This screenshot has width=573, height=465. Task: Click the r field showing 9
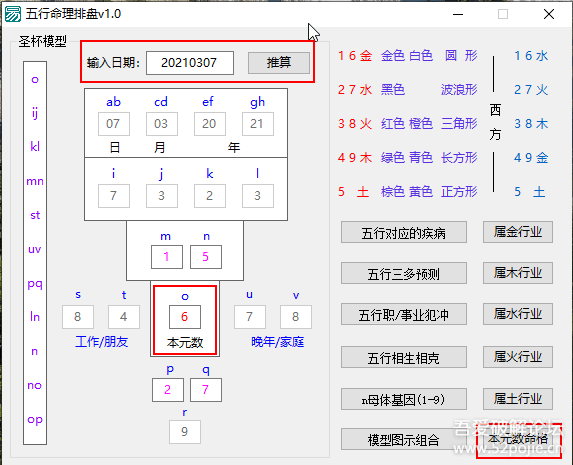click(185, 432)
